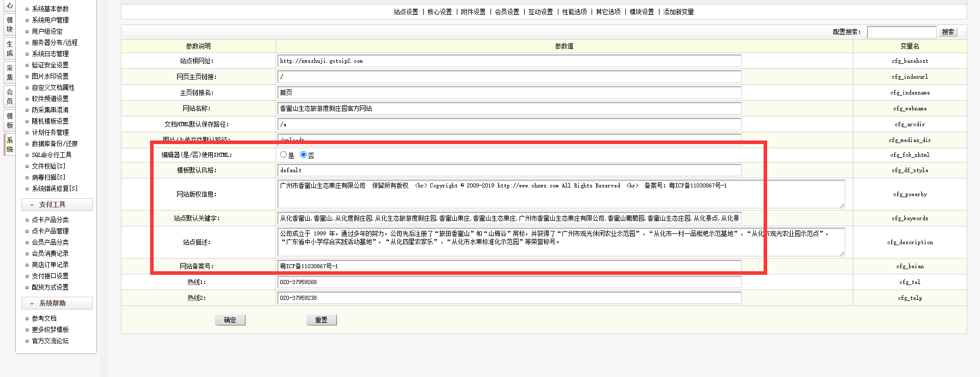Click the 文档HTML默认保存路径 input field
The width and height of the screenshot is (980, 377).
(x=509, y=124)
